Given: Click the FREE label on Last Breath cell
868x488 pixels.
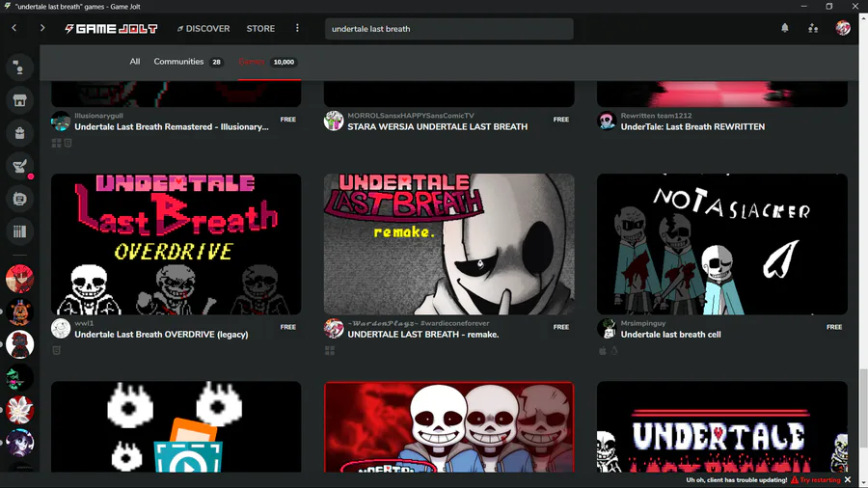Looking at the screenshot, I should click(834, 327).
